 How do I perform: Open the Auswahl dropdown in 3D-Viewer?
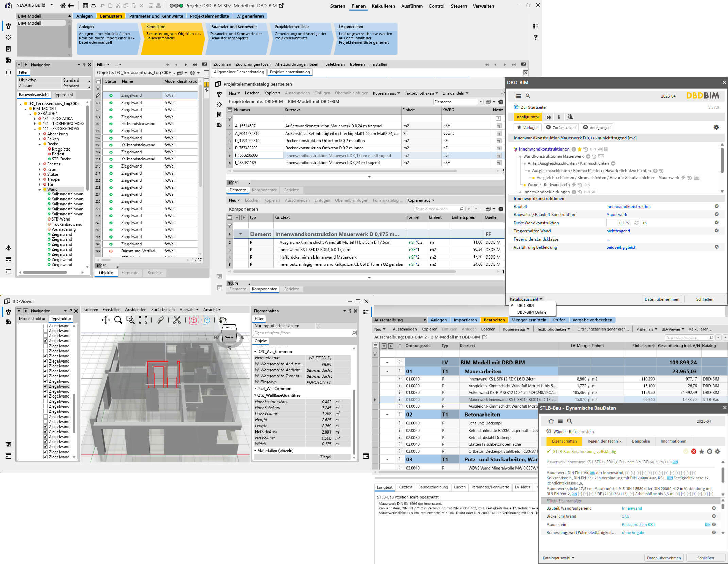click(189, 309)
